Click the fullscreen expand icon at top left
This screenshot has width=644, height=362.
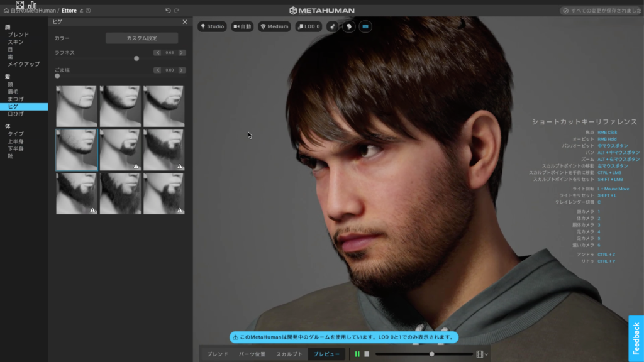19,5
